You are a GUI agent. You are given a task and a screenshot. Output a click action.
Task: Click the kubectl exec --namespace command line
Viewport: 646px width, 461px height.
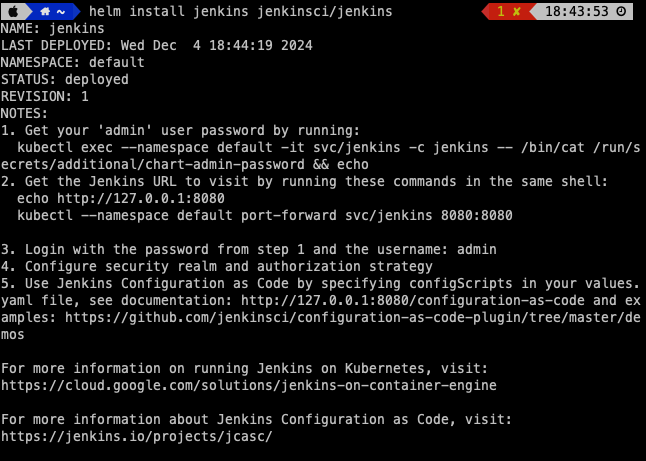coord(329,147)
